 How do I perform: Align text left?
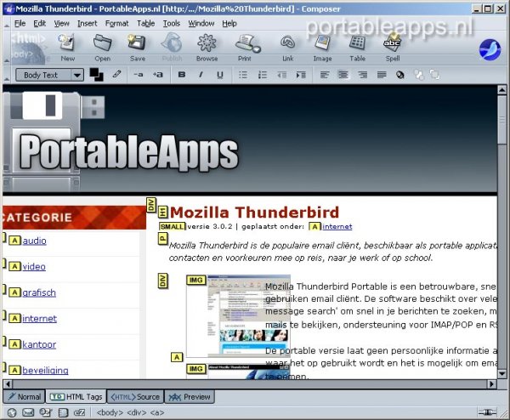pos(325,75)
